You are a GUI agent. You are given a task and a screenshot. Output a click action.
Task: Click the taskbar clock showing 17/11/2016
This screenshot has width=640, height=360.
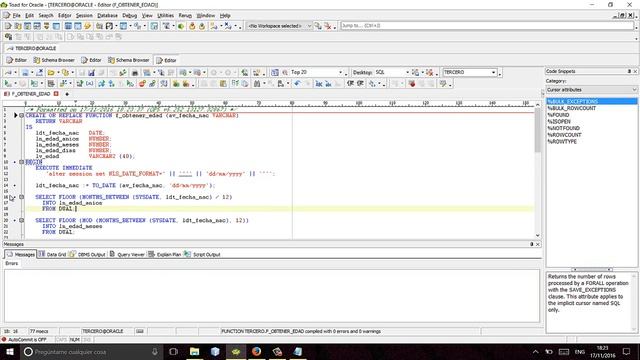pos(602,351)
